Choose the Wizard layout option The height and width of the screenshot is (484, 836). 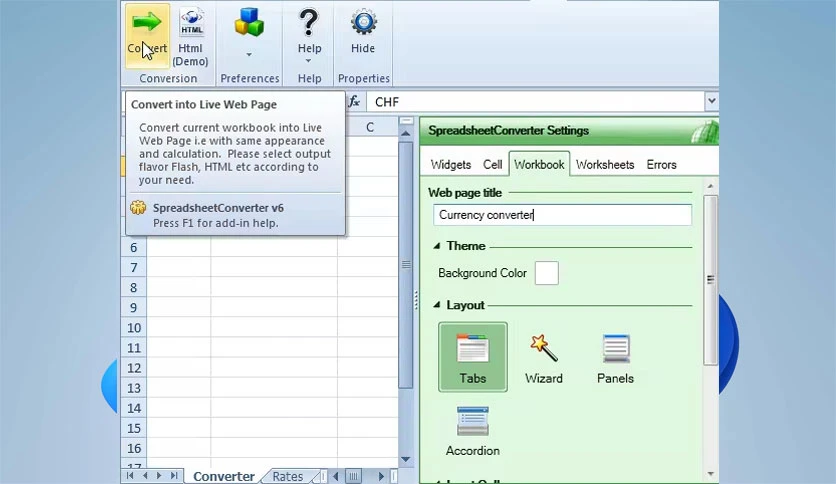click(x=544, y=358)
